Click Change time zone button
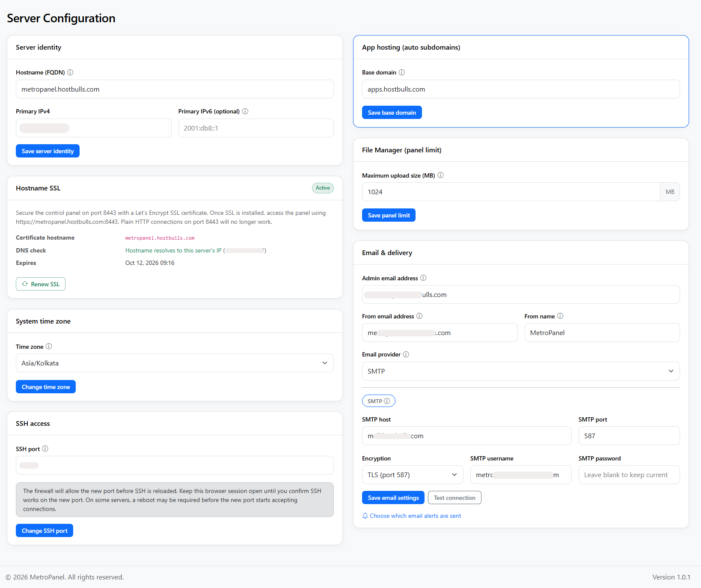Screen dimensions: 701x588 point(46,387)
